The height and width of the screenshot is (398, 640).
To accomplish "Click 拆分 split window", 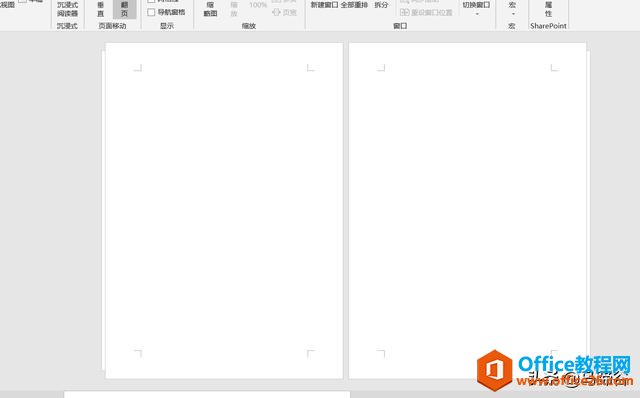I will (381, 5).
